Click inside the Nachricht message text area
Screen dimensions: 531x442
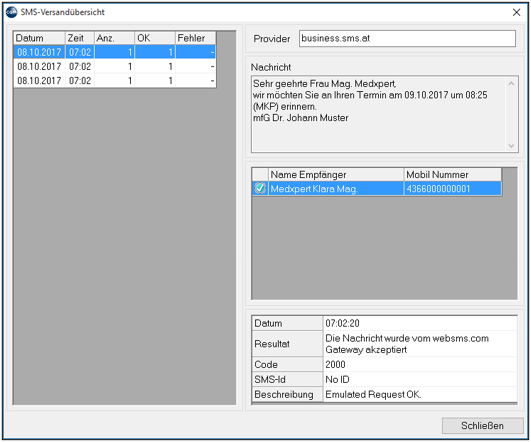[x=379, y=114]
